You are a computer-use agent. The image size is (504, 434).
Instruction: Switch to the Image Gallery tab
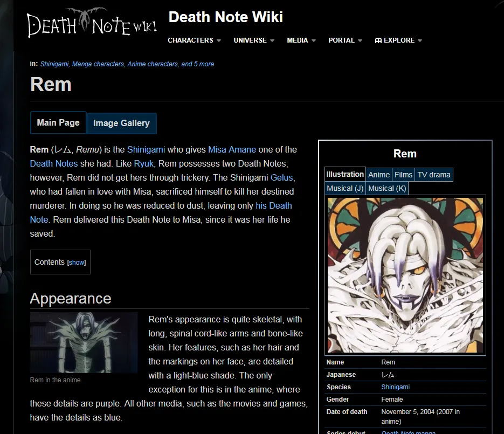[121, 123]
